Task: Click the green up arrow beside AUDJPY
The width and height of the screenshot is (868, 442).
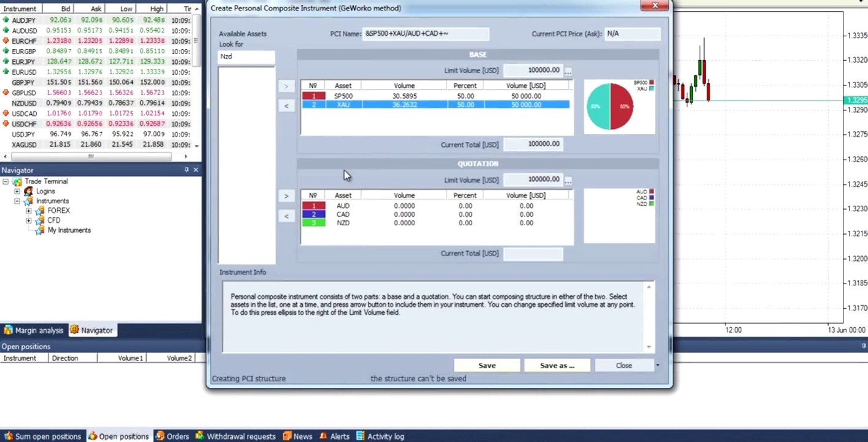Action: [6, 20]
